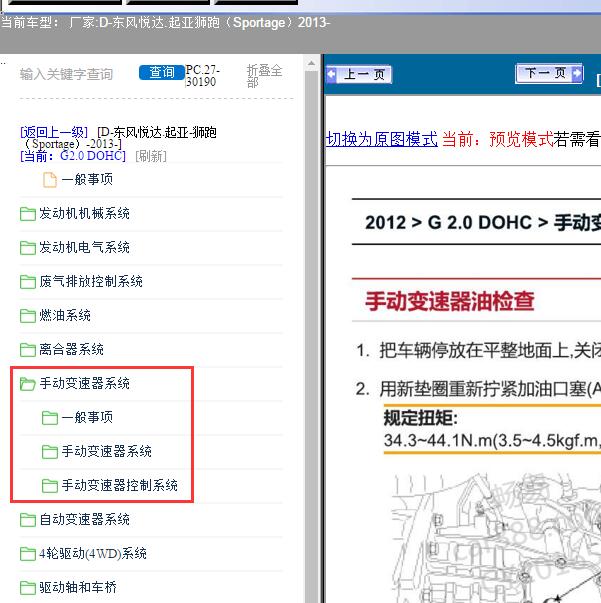Click the 查询 search button
The image size is (601, 603).
[x=161, y=72]
